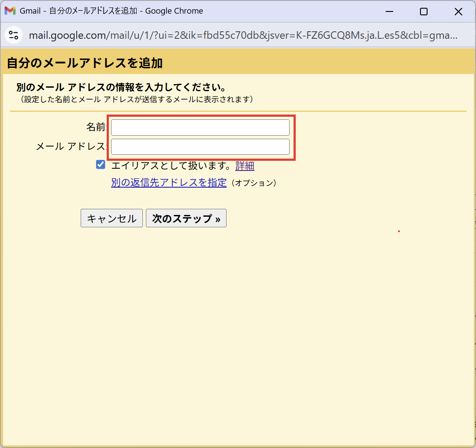This screenshot has width=476, height=448.
Task: Click the 名前 field label
Action: (96, 127)
